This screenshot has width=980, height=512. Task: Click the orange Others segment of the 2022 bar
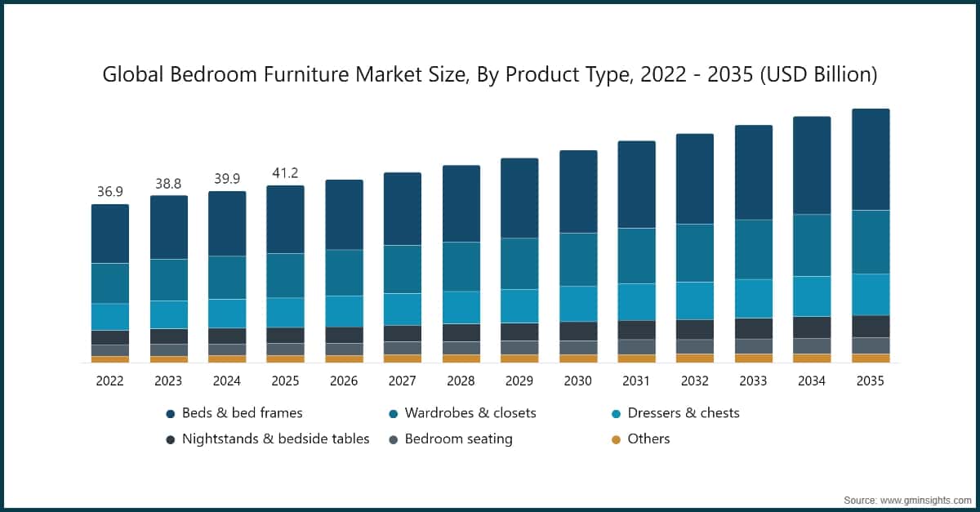(110, 357)
